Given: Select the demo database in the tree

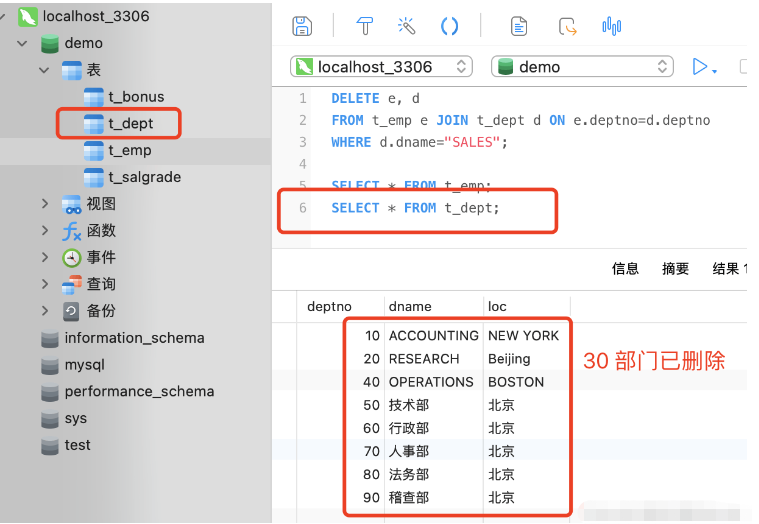Looking at the screenshot, I should [83, 43].
